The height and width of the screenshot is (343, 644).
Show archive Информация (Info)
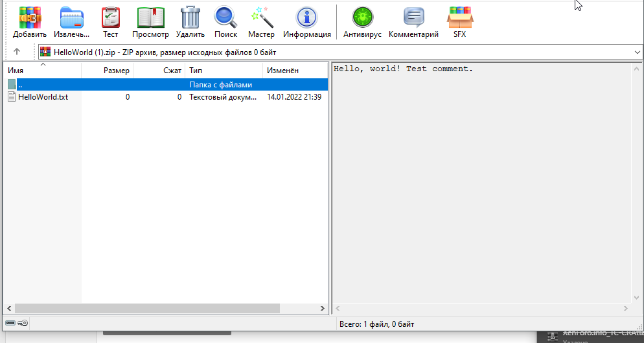(x=307, y=21)
